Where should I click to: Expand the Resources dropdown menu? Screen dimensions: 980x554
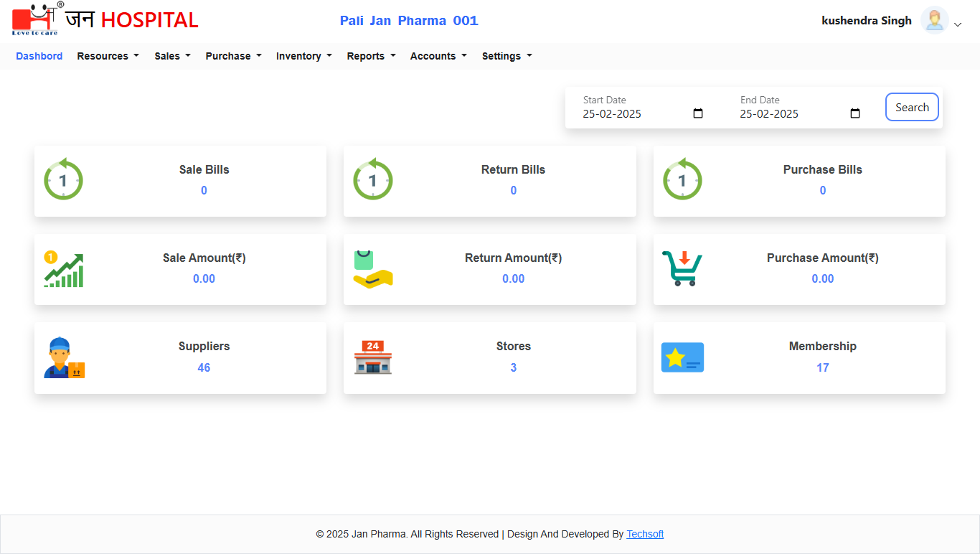108,56
